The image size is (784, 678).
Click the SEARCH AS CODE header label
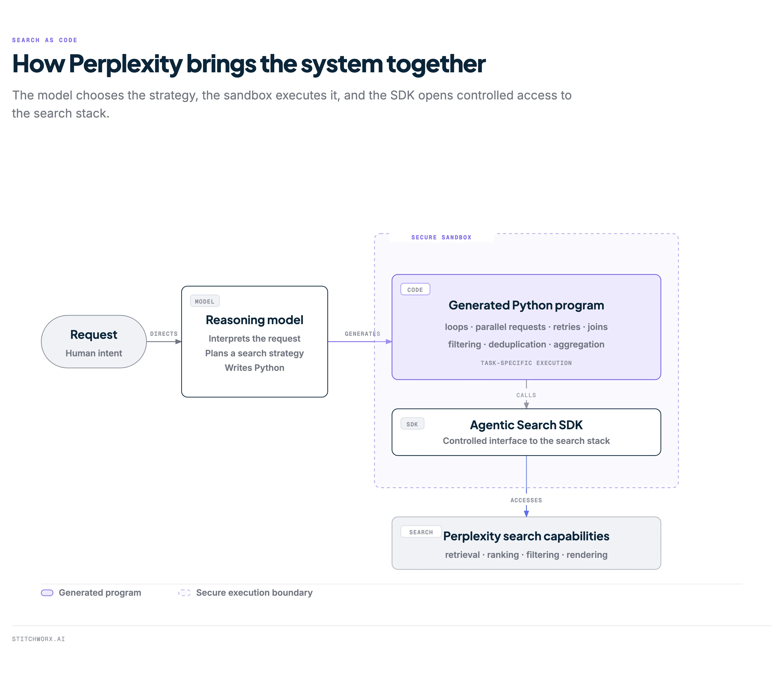tap(45, 40)
